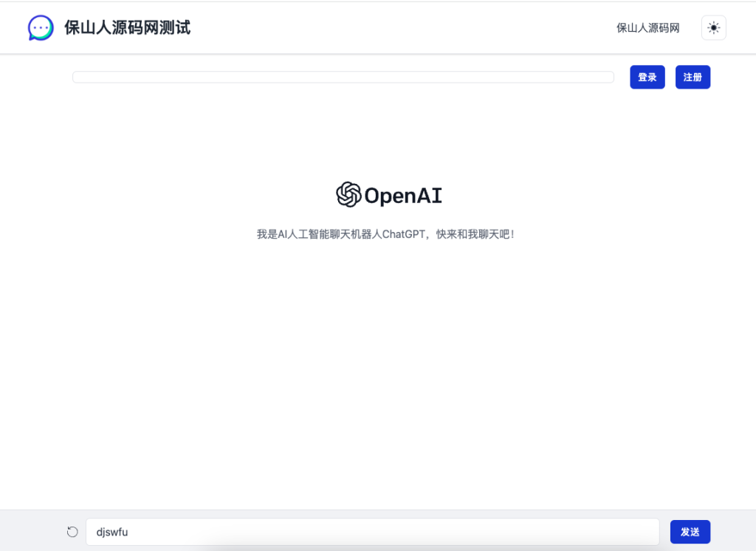Screen dimensions: 756x551
Task: Click the chat bubble logo icon
Action: point(41,28)
